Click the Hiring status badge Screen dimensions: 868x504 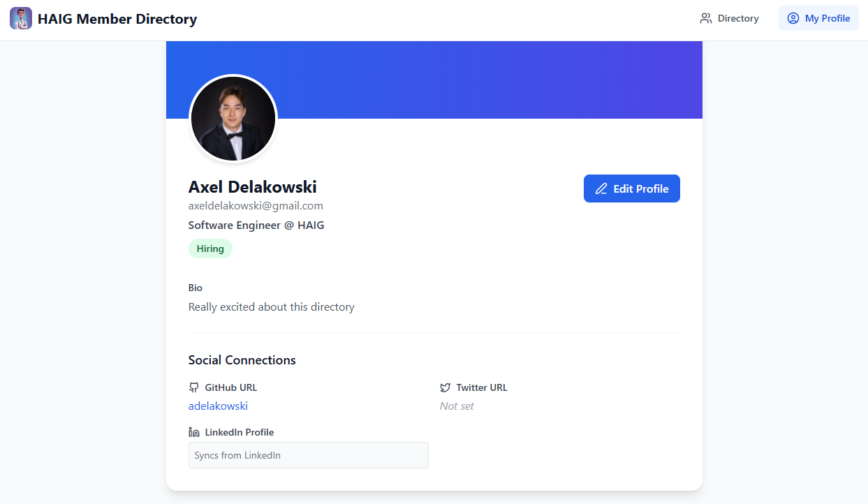pyautogui.click(x=210, y=248)
